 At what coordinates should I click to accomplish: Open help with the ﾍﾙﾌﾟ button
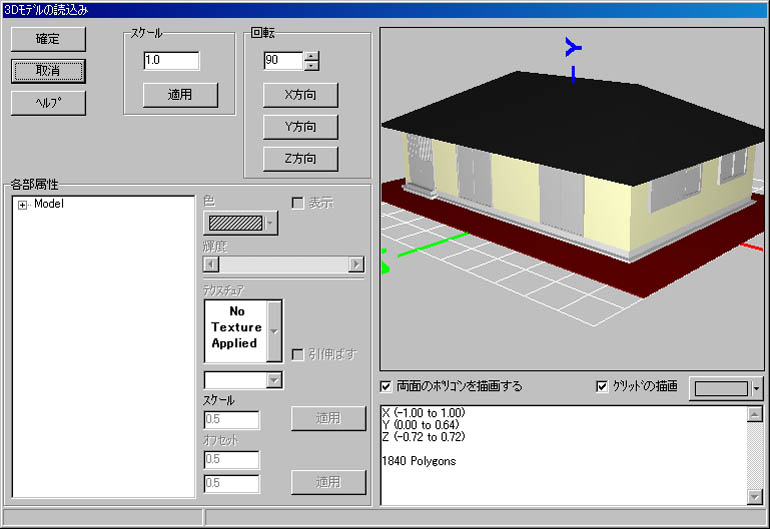coord(48,103)
